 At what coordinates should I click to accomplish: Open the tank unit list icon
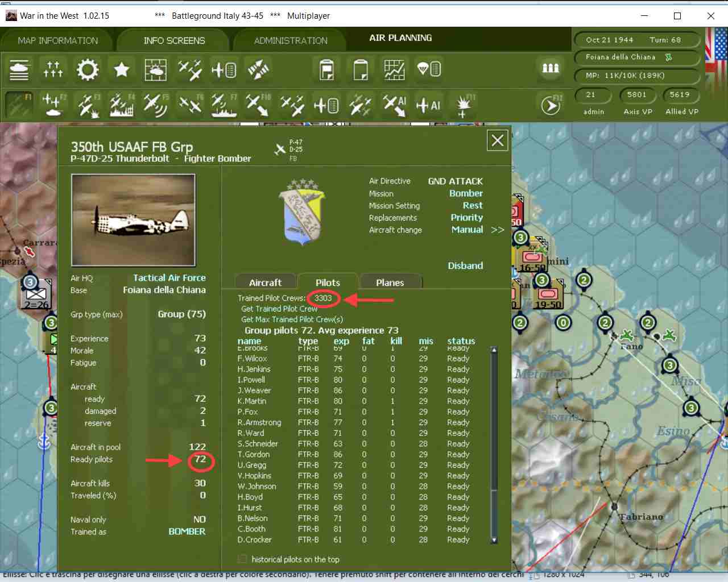[19, 69]
